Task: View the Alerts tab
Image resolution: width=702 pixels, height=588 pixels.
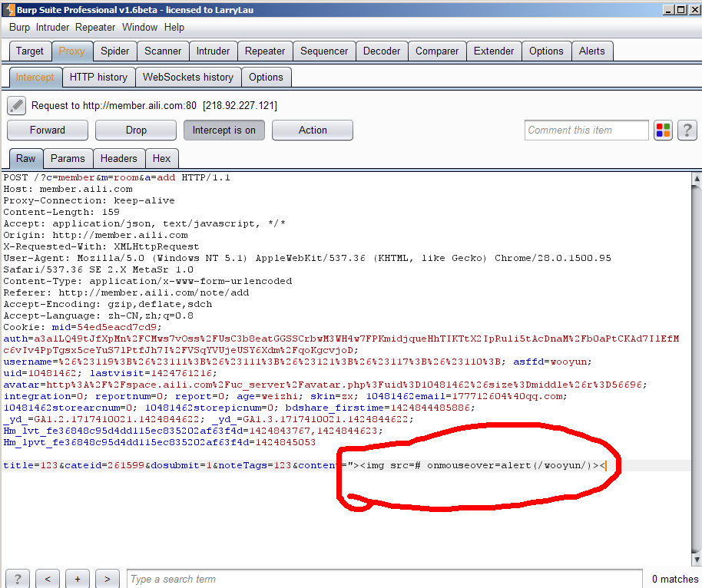Action: click(591, 51)
